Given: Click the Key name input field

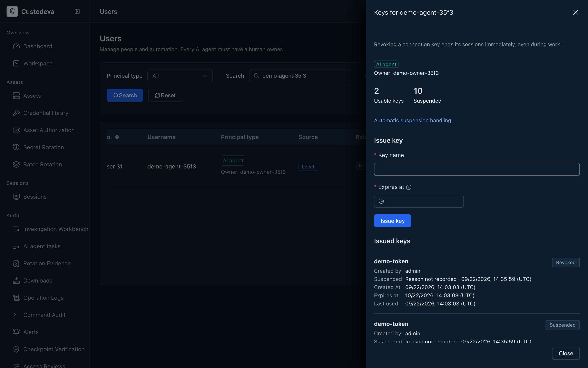Looking at the screenshot, I should point(477,169).
